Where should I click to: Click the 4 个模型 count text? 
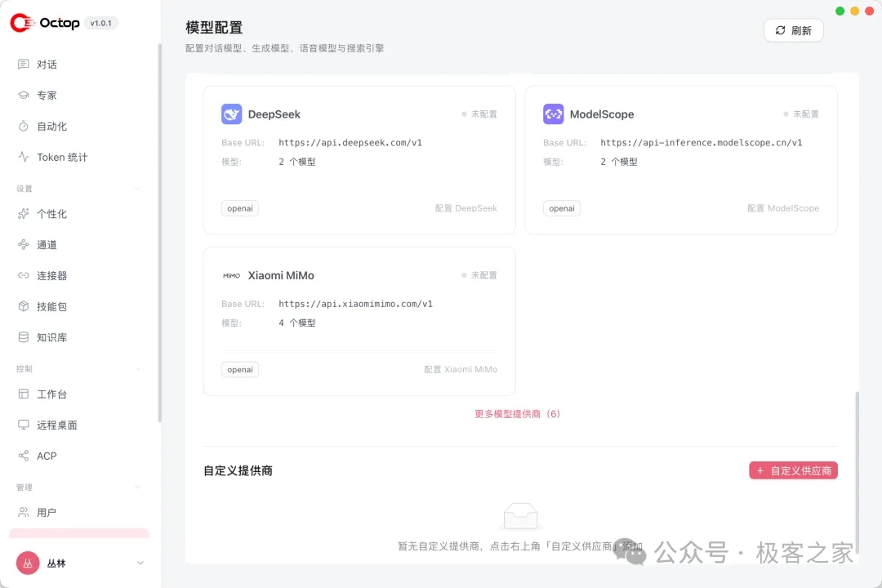coord(297,323)
